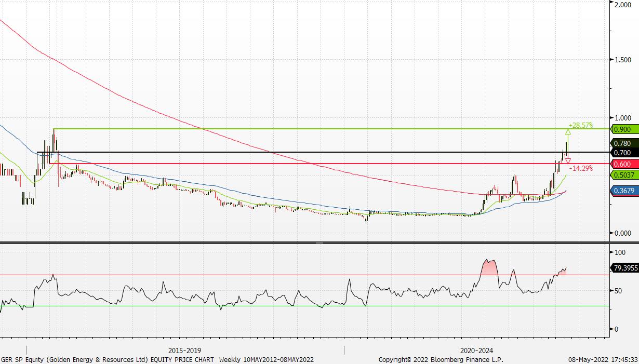Click the +28.57% upside annotation

[x=581, y=126]
